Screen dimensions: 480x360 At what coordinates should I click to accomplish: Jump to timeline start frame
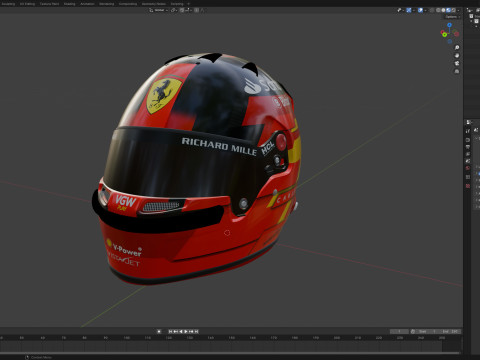coord(170,331)
